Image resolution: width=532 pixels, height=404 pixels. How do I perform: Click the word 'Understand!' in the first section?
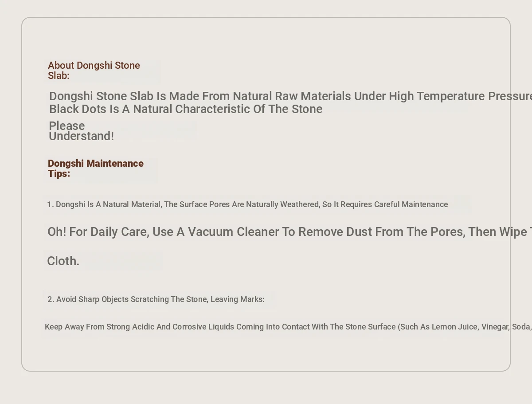(x=82, y=136)
